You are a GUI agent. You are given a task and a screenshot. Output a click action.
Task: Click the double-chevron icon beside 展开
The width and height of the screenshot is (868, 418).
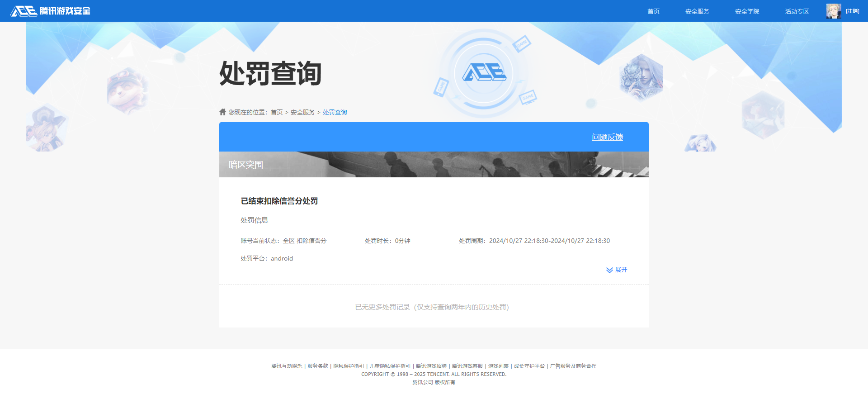609,270
